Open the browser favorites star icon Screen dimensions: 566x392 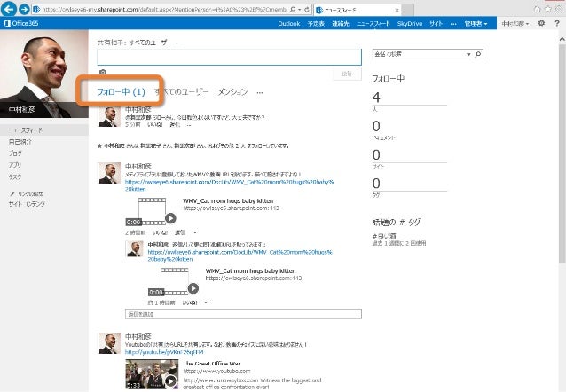[548, 10]
